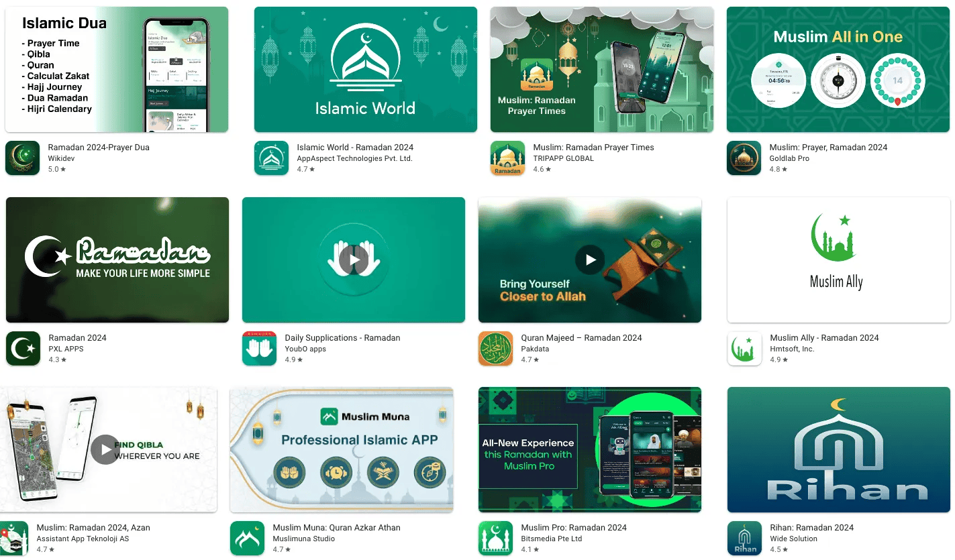This screenshot has height=560, width=955.
Task: Select the Daily Supplications app icon
Action: [260, 349]
